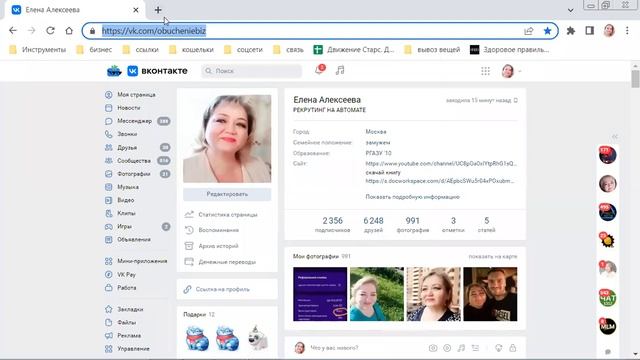Open Клипы in the sidebar
The width and height of the screenshot is (640, 360).
coord(126,213)
